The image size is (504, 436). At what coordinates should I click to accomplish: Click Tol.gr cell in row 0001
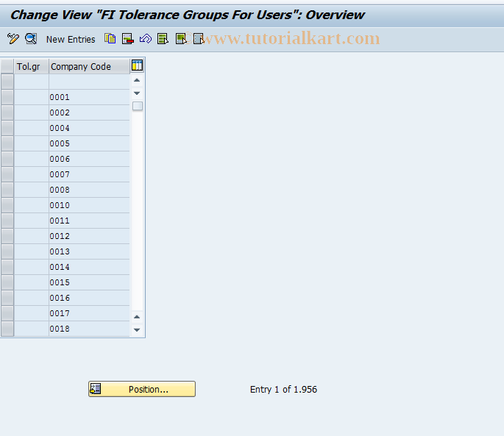tap(31, 97)
